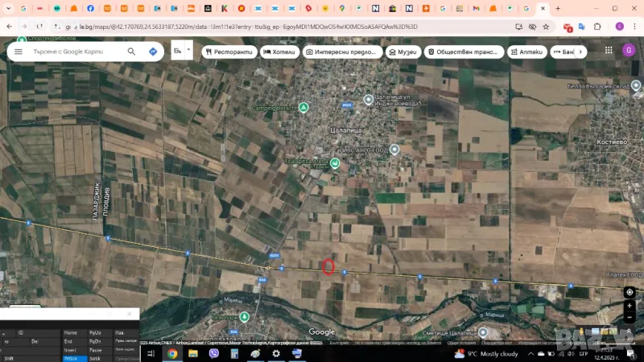Open the Google Maps hamburger menu
644x362 pixels.
pyautogui.click(x=18, y=51)
